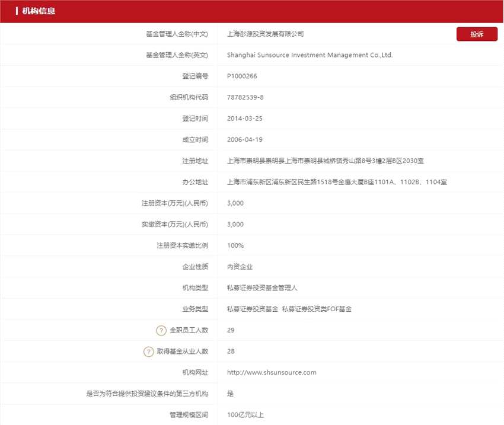This screenshot has width=504, height=425.
Task: Open the help icon beside 取得基金从业人数
Action: coord(148,351)
